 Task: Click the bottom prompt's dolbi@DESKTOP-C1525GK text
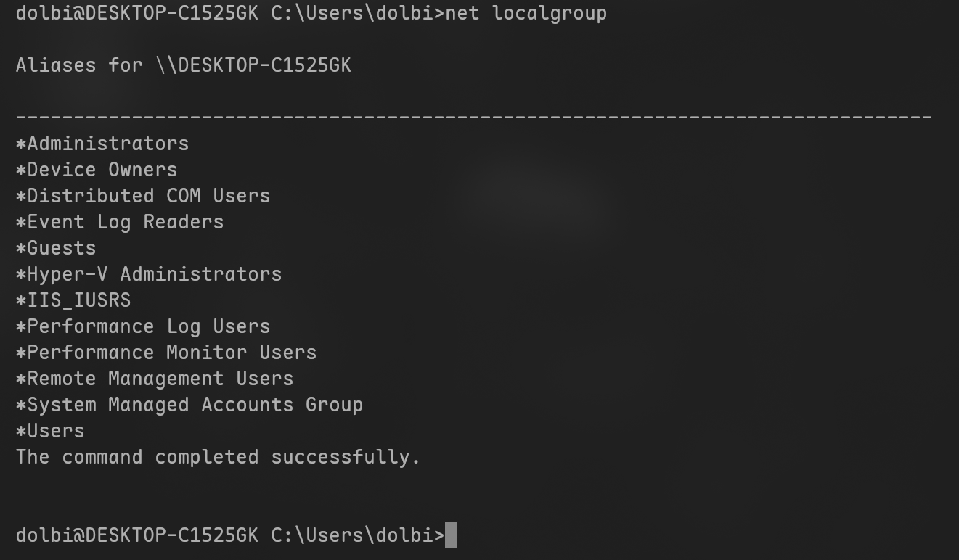[x=136, y=535]
